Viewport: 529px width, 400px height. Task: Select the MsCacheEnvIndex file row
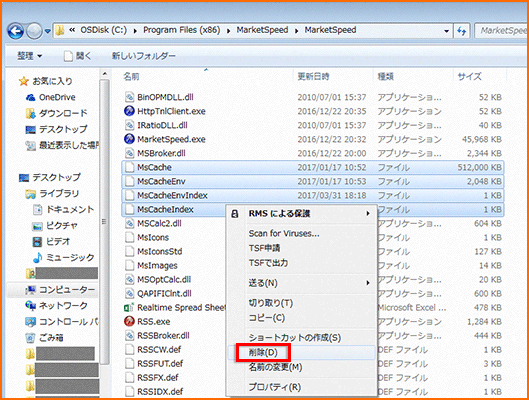pos(312,195)
